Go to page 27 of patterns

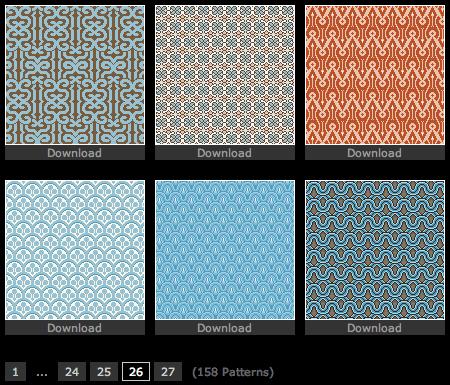coord(168,371)
